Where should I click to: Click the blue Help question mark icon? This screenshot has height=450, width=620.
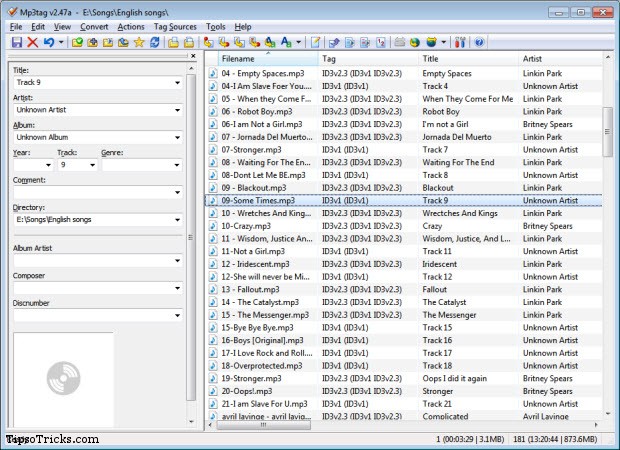tap(479, 42)
